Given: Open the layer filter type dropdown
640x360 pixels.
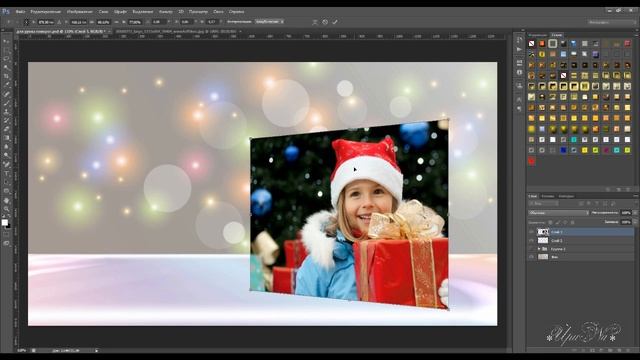Looking at the screenshot, I should [x=544, y=203].
